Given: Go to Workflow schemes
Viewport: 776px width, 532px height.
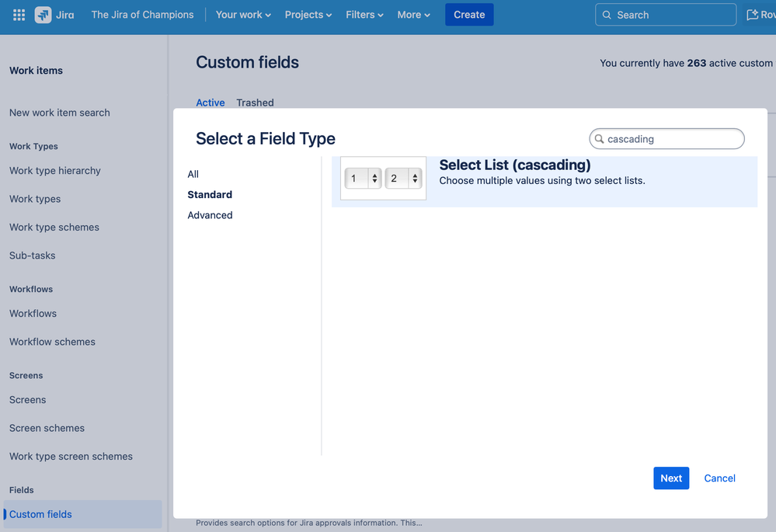Looking at the screenshot, I should tap(52, 342).
